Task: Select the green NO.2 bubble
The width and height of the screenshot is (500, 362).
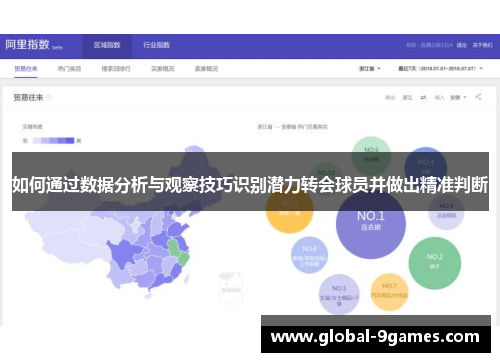Action: (435, 263)
